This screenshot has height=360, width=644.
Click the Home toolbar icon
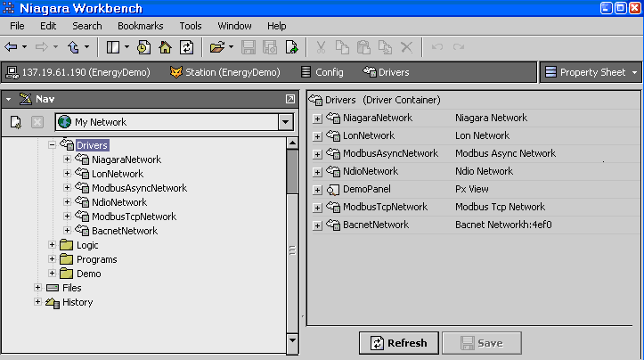tap(166, 46)
